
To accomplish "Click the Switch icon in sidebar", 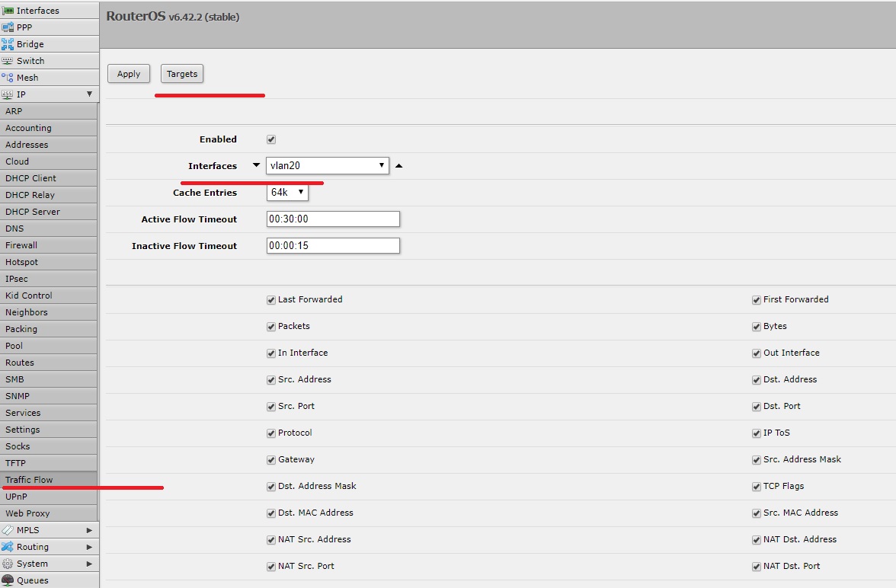I will click(x=8, y=61).
